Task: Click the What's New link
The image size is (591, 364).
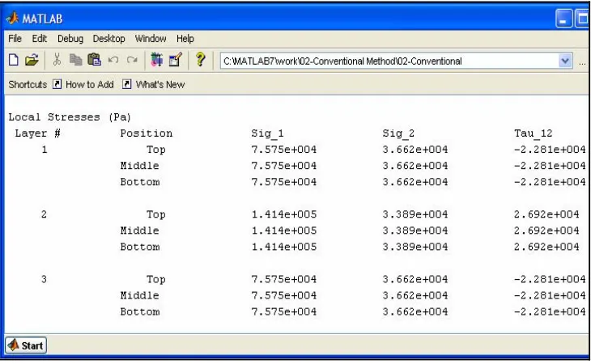Action: (160, 84)
